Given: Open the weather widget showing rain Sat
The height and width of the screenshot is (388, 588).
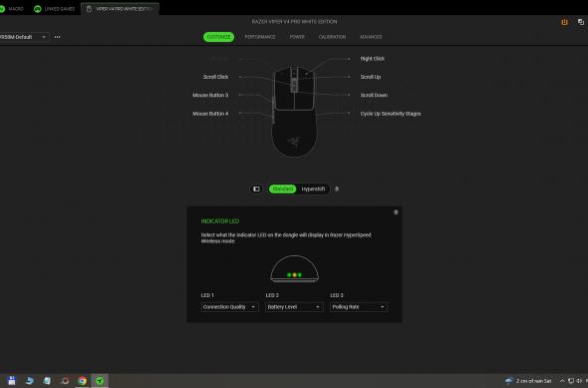Looking at the screenshot, I should [529, 381].
